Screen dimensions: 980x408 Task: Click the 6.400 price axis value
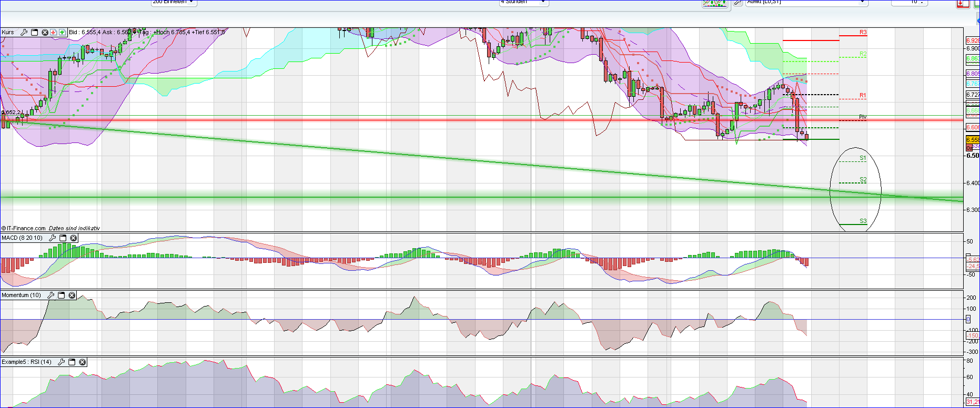coord(973,183)
